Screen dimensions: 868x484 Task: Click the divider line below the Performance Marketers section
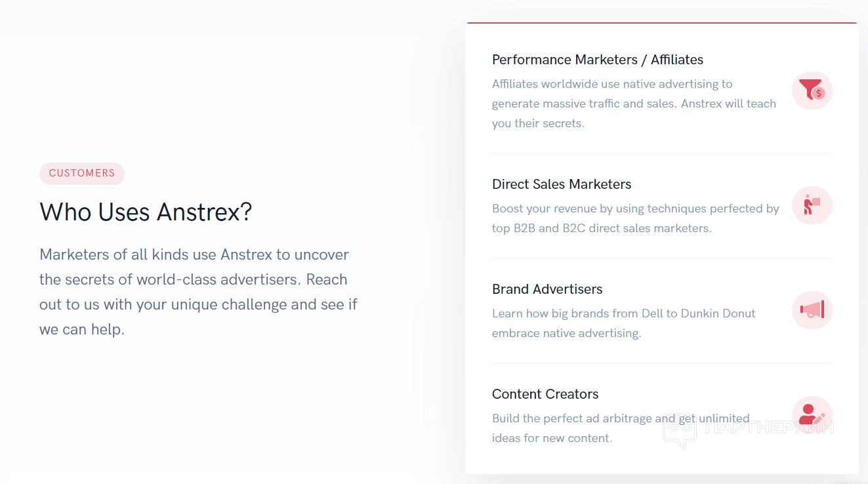pyautogui.click(x=661, y=153)
